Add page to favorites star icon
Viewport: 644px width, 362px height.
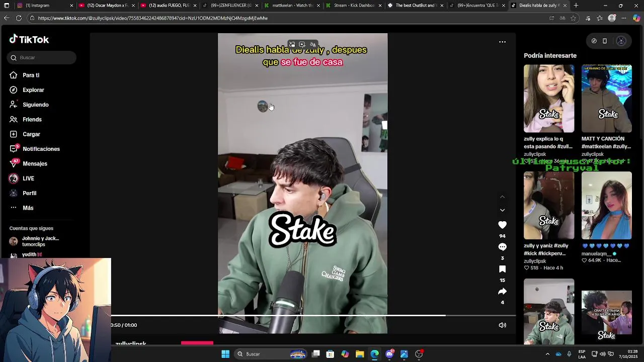pos(574,18)
